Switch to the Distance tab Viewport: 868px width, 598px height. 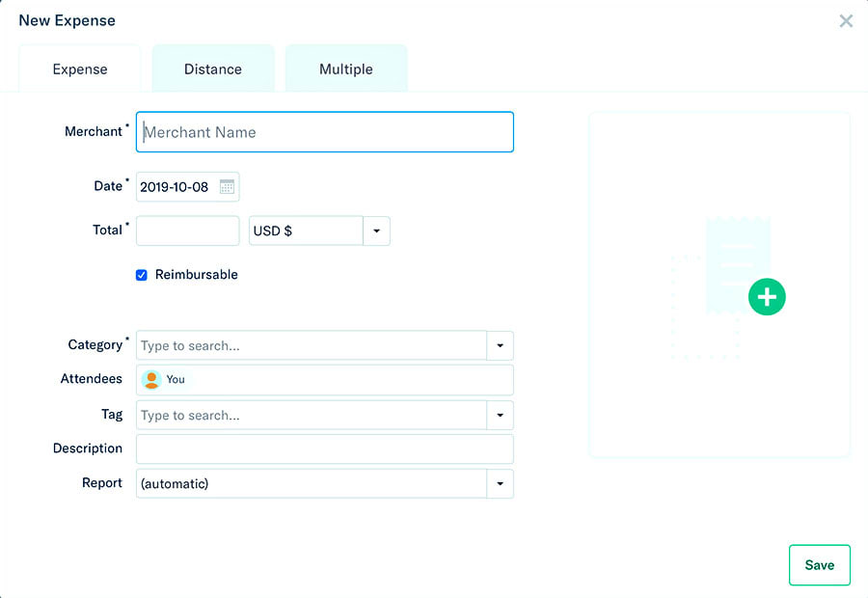(x=213, y=68)
